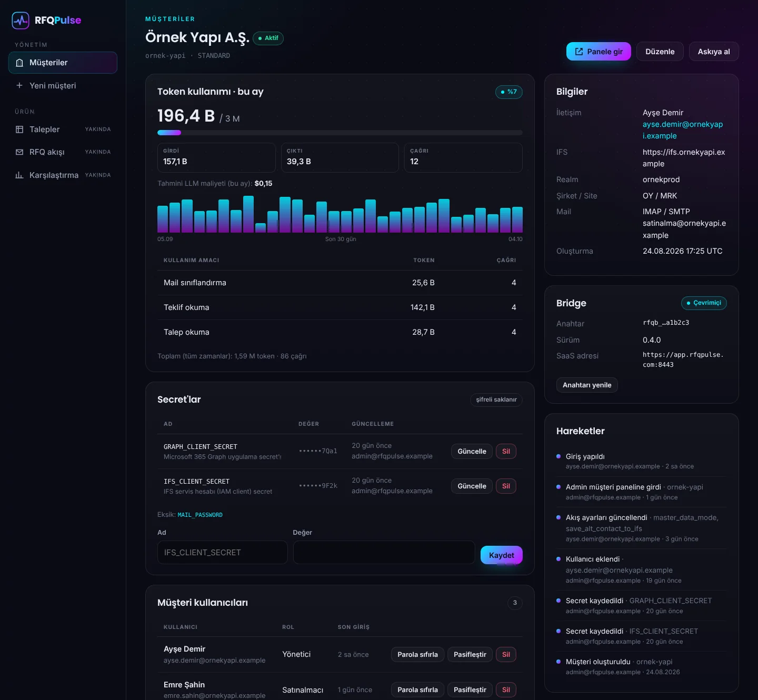Screen dimensions: 758x700
Task: Focus the secret Değer input field
Action: point(384,553)
